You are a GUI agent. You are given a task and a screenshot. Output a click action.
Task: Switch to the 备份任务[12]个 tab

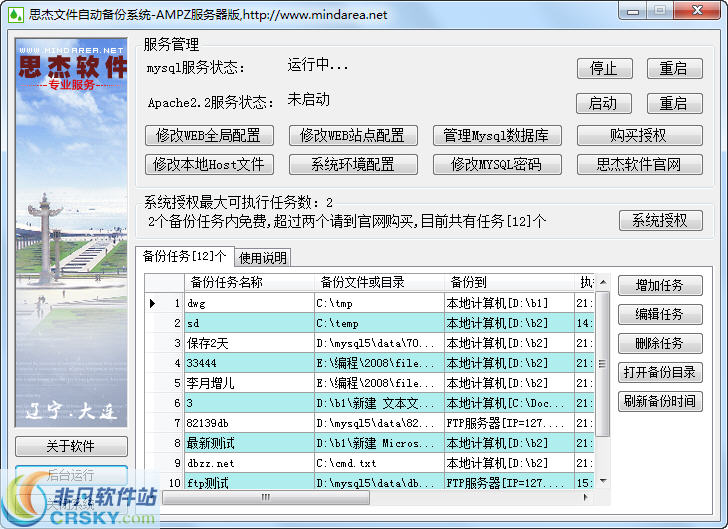(x=184, y=256)
